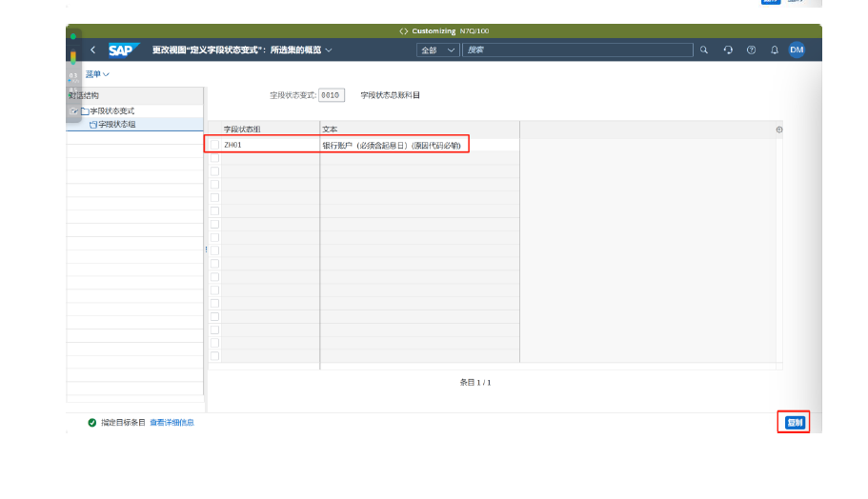Open table settings gear icon
Viewport: 868px width, 499px height.
(x=779, y=130)
